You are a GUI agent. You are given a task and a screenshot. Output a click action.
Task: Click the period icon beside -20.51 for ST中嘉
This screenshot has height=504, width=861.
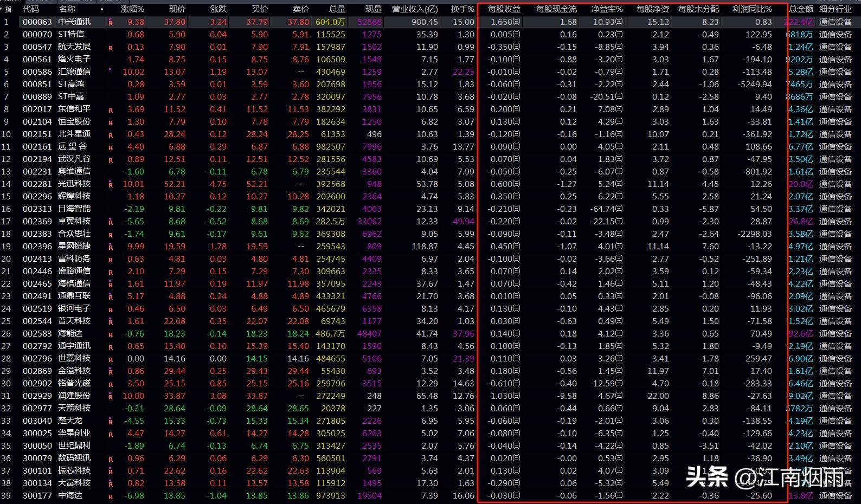pyautogui.click(x=619, y=96)
